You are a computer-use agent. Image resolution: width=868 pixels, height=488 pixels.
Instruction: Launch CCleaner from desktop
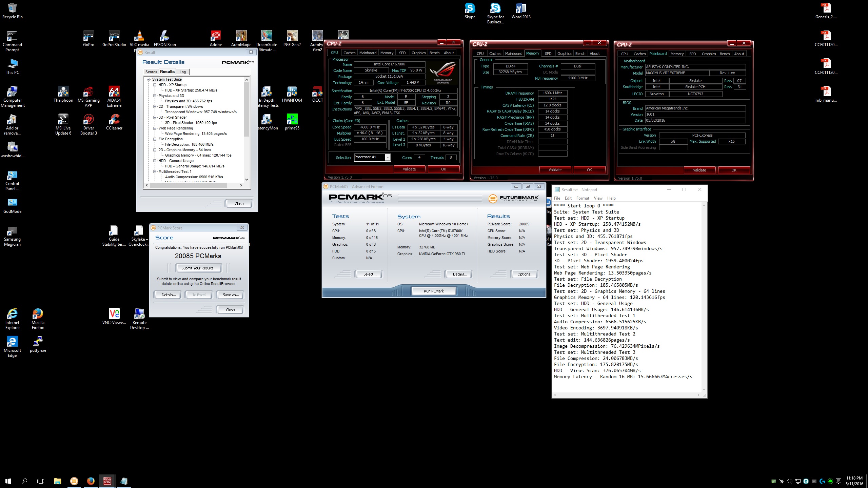coord(114,122)
